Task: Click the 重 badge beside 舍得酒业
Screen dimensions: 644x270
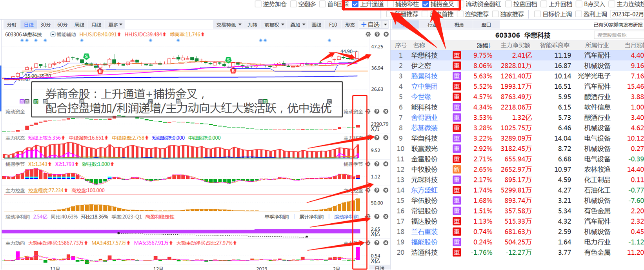Action: click(x=457, y=117)
